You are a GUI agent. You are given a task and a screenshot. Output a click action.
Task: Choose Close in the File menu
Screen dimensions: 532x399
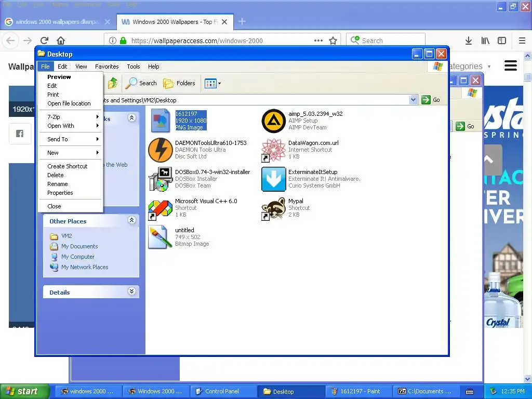[x=71, y=206]
